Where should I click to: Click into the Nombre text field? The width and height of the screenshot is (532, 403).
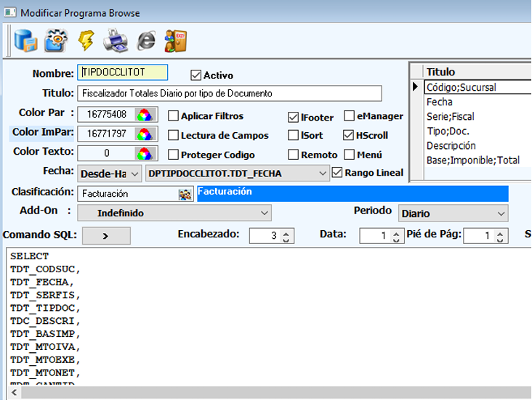pyautogui.click(x=124, y=73)
